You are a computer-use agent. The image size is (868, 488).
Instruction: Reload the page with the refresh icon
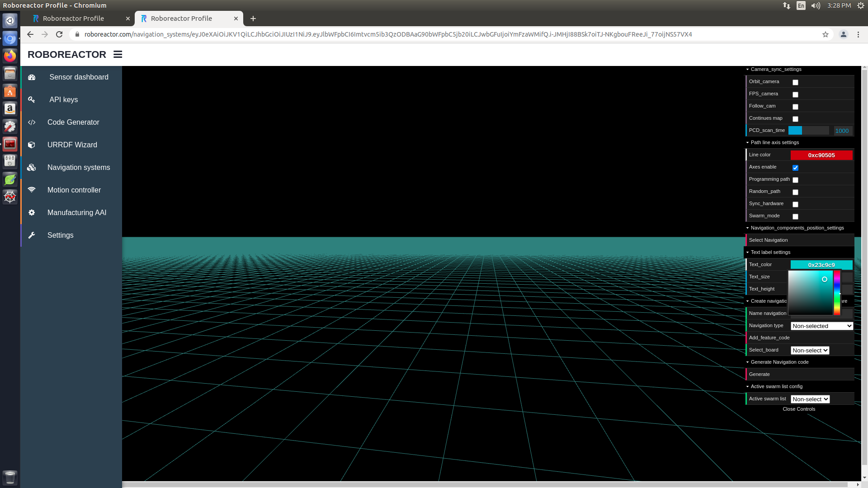point(59,34)
